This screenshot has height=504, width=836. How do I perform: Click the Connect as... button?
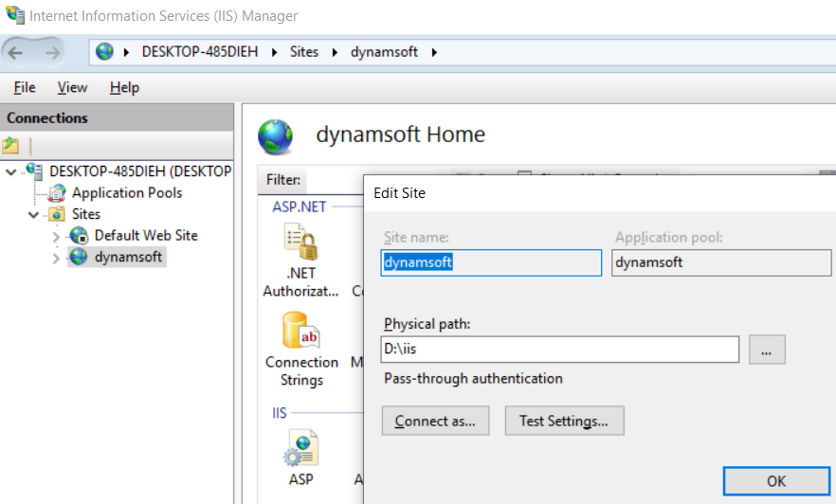(x=435, y=421)
